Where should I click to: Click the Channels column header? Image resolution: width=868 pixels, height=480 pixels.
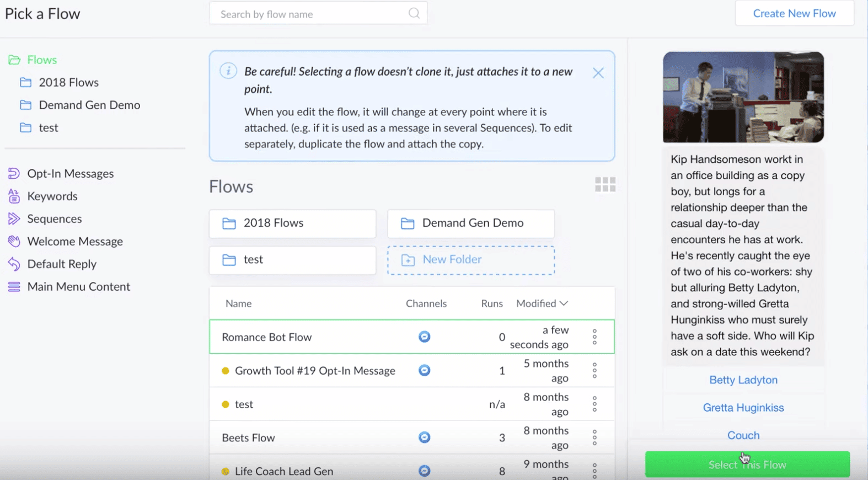(426, 303)
